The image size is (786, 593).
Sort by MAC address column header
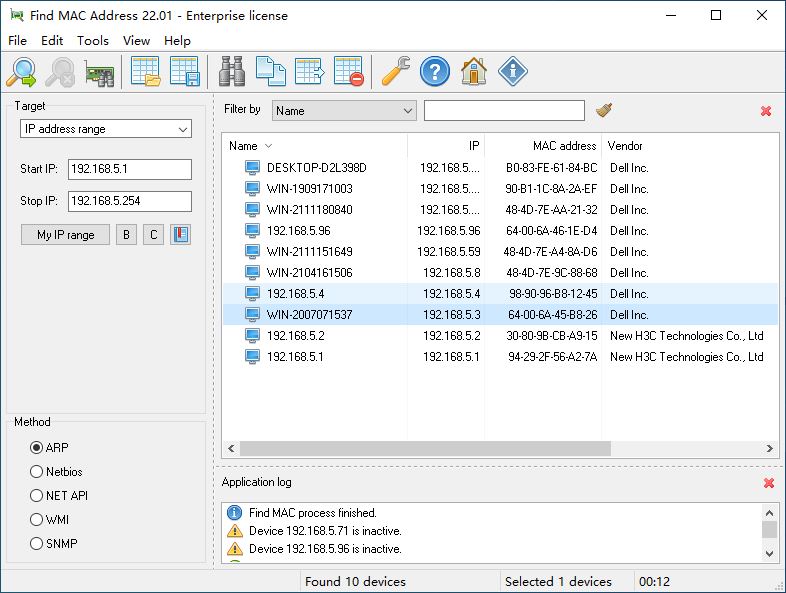[543, 146]
